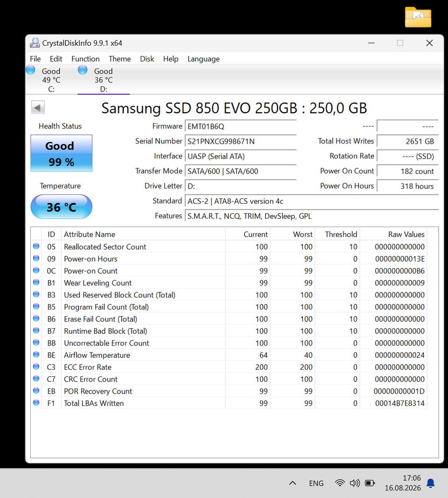Click the Good 99 % health status button
The width and height of the screenshot is (448, 498).
(61, 153)
